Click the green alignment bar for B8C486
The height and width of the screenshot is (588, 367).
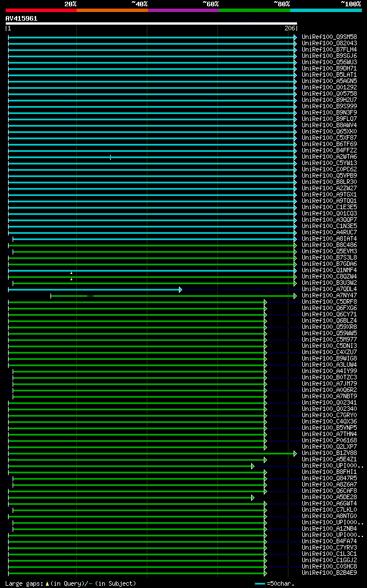pyautogui.click(x=153, y=246)
